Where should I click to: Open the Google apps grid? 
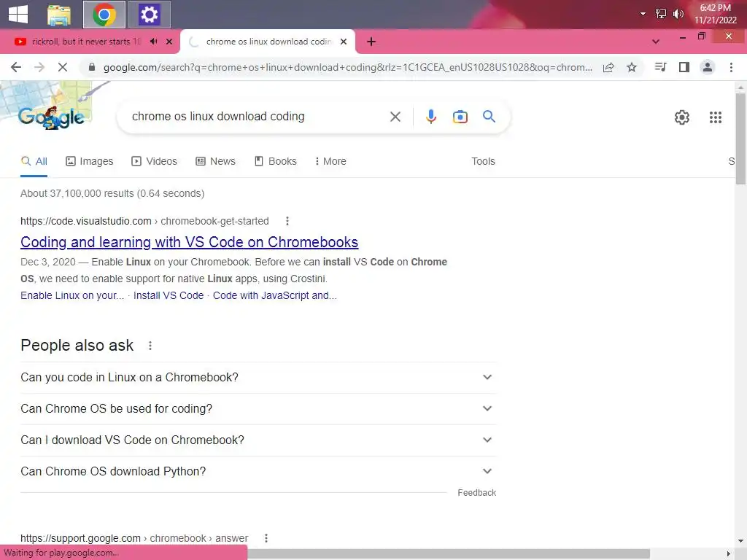(715, 117)
